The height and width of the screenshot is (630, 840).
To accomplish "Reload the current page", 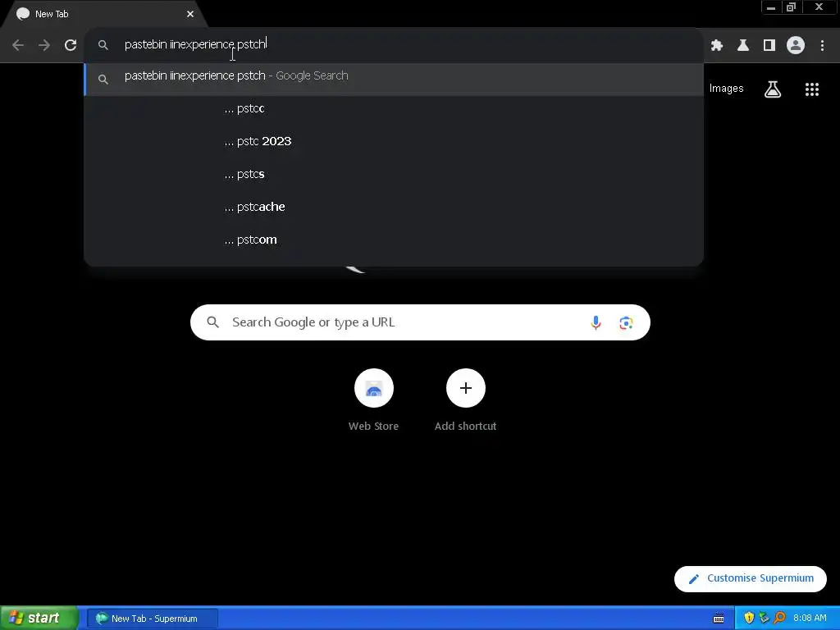I will click(x=71, y=45).
